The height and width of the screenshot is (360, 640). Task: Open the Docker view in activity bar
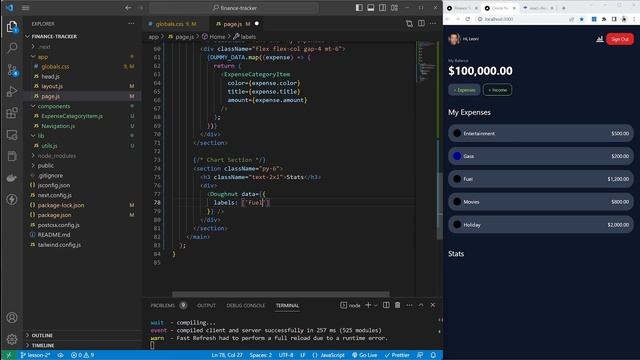pos(12,178)
